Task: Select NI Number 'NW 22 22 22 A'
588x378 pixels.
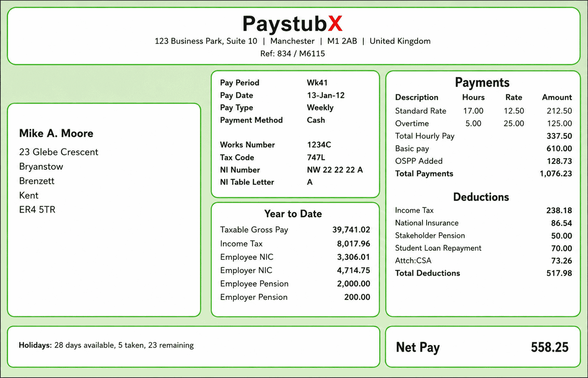Action: [335, 170]
